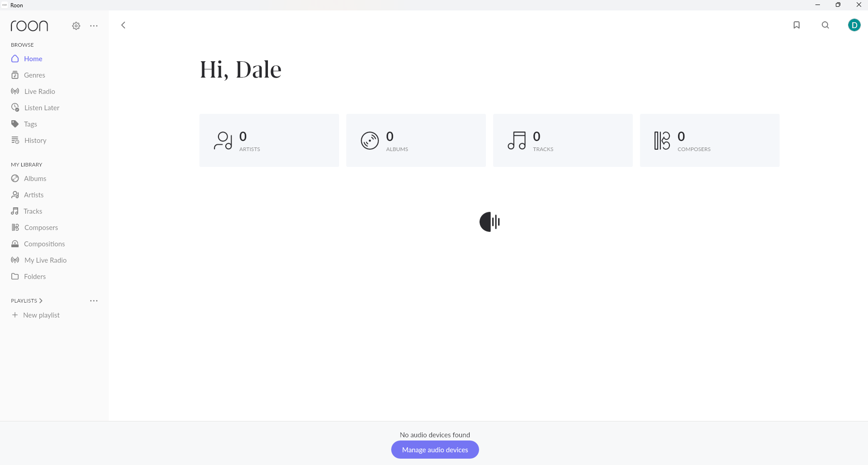Click Manage audio devices button
Viewport: 868px width, 465px height.
coord(435,450)
